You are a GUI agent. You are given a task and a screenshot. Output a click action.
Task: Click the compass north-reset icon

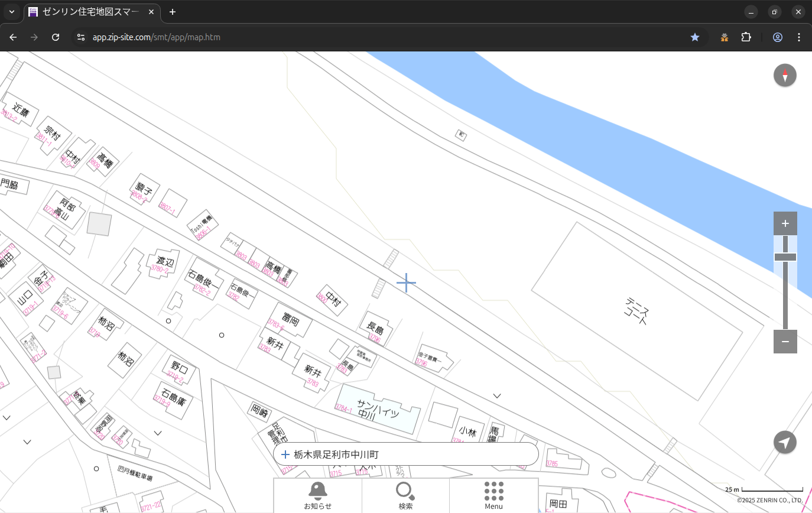click(x=785, y=76)
